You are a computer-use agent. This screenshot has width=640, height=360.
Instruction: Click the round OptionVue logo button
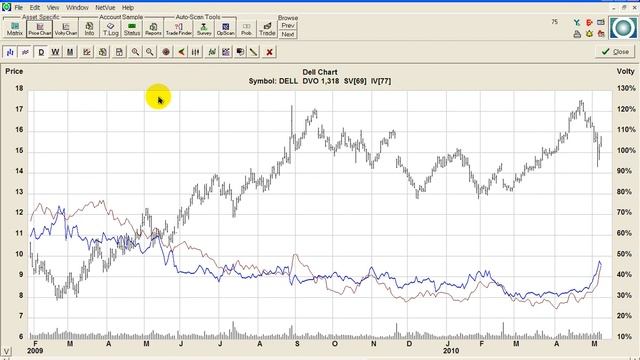(623, 28)
